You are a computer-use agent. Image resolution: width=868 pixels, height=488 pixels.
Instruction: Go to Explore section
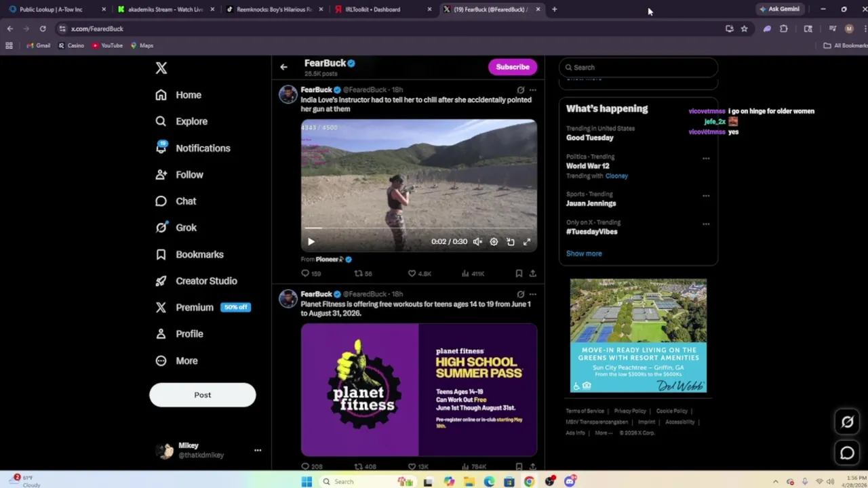(181, 121)
